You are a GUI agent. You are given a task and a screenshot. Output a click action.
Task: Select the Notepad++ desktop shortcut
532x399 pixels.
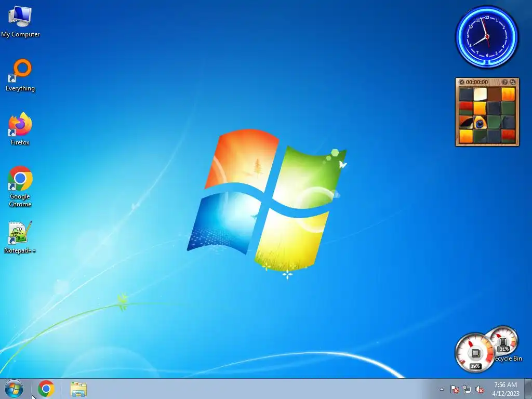(x=20, y=237)
